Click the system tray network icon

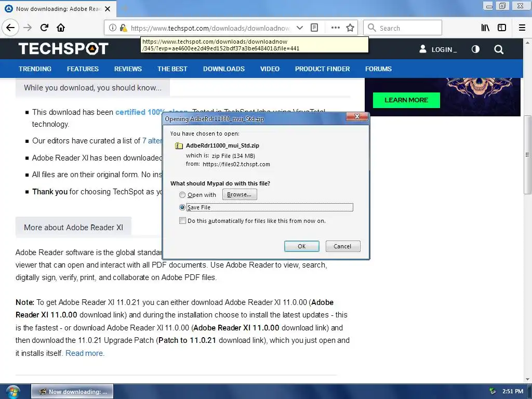coord(493,391)
